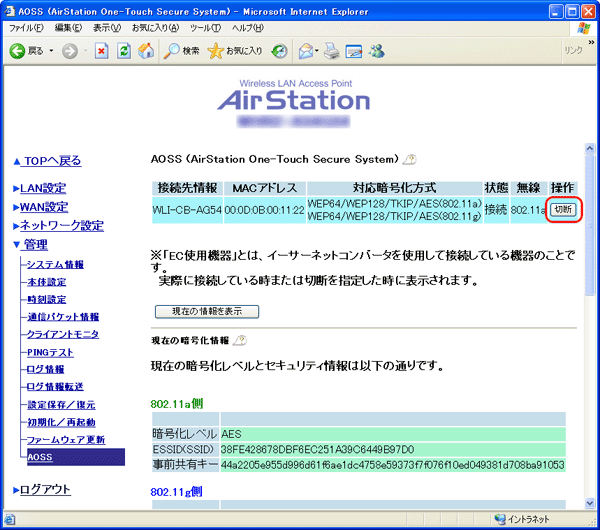Click the ESSID value 38FE428678DBF6EC251A39C6449B97D0
The width and height of the screenshot is (600, 530).
(x=318, y=449)
